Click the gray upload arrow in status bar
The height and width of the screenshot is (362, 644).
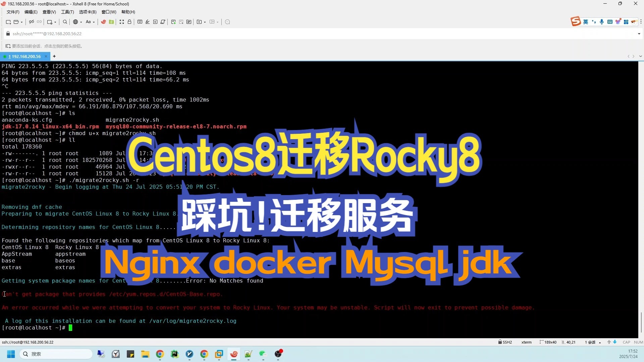(609, 342)
